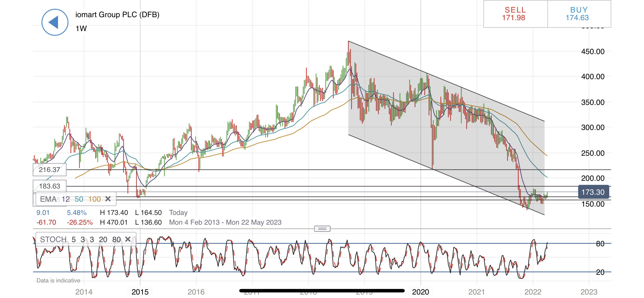644x298 pixels.
Task: Select the 216.37 horizontal line label
Action: [50, 170]
